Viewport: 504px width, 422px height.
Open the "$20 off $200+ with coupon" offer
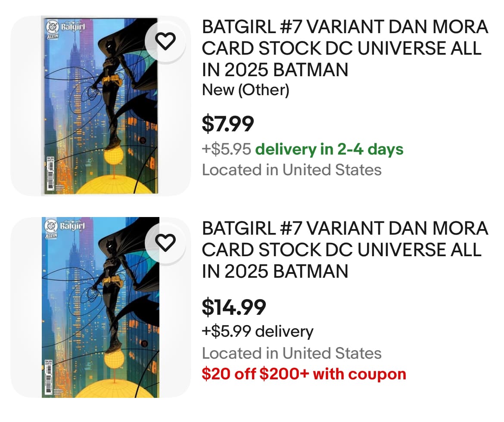click(x=304, y=374)
